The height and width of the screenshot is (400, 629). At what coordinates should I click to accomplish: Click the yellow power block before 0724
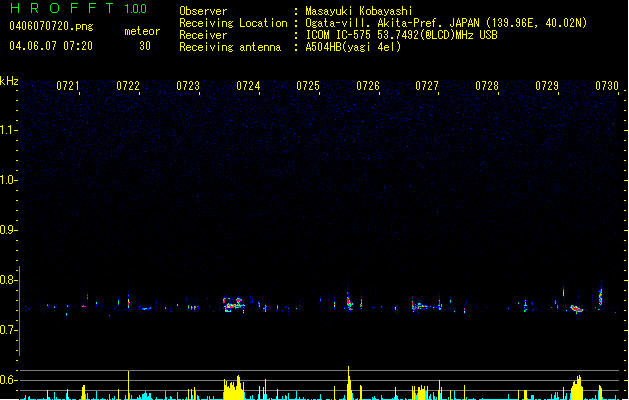[234, 388]
